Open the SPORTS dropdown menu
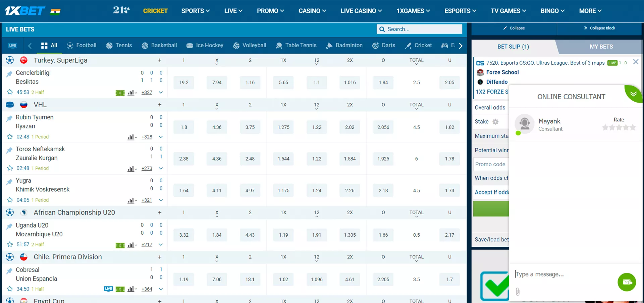The image size is (644, 303). coord(196,11)
